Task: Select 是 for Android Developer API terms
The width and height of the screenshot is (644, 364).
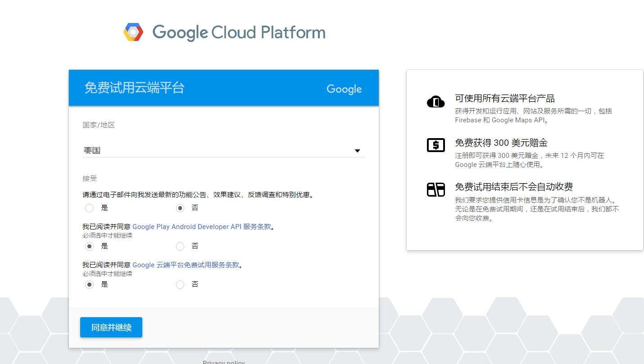Action: tap(90, 246)
